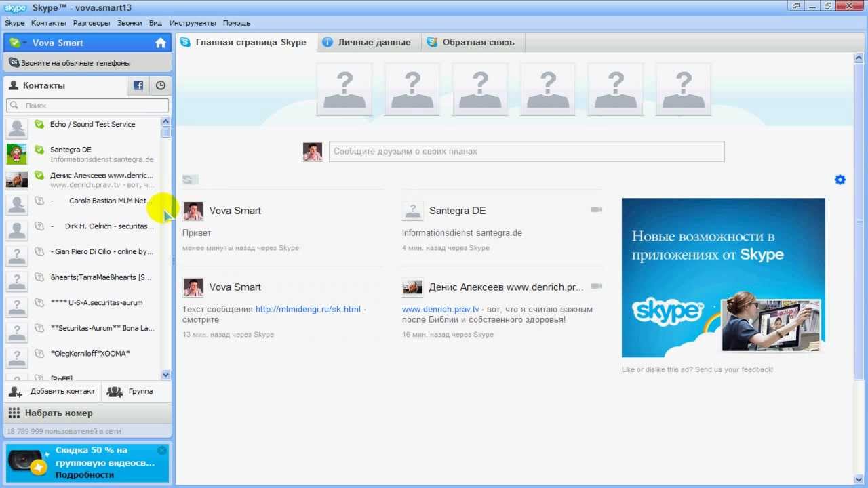The width and height of the screenshot is (868, 488).
Task: Open Подробности link in the ad
Action: (85, 475)
